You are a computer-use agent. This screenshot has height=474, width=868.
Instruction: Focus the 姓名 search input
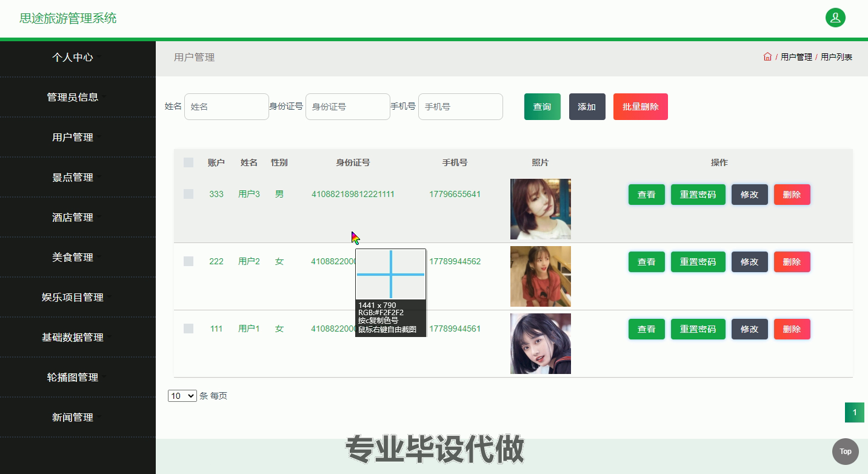tap(227, 107)
